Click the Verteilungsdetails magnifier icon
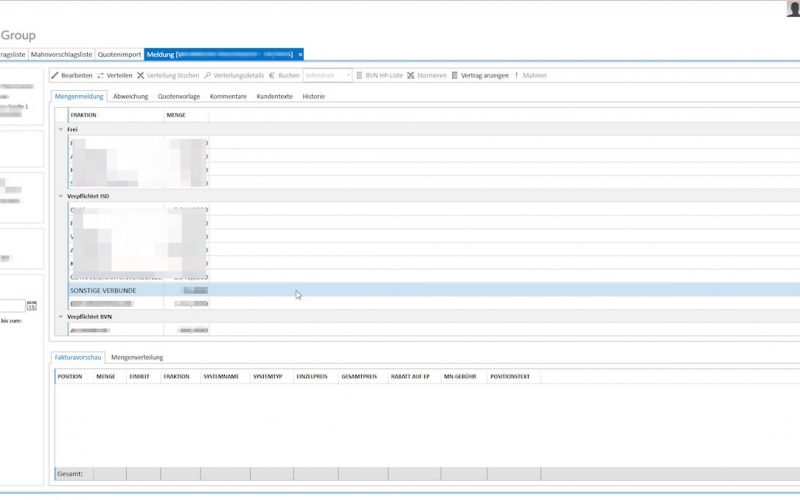The width and height of the screenshot is (800, 500). pyautogui.click(x=207, y=75)
